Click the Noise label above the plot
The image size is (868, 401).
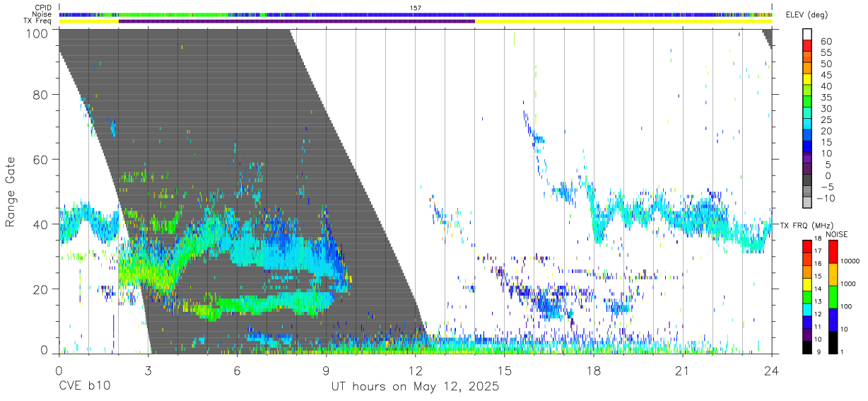(x=41, y=14)
